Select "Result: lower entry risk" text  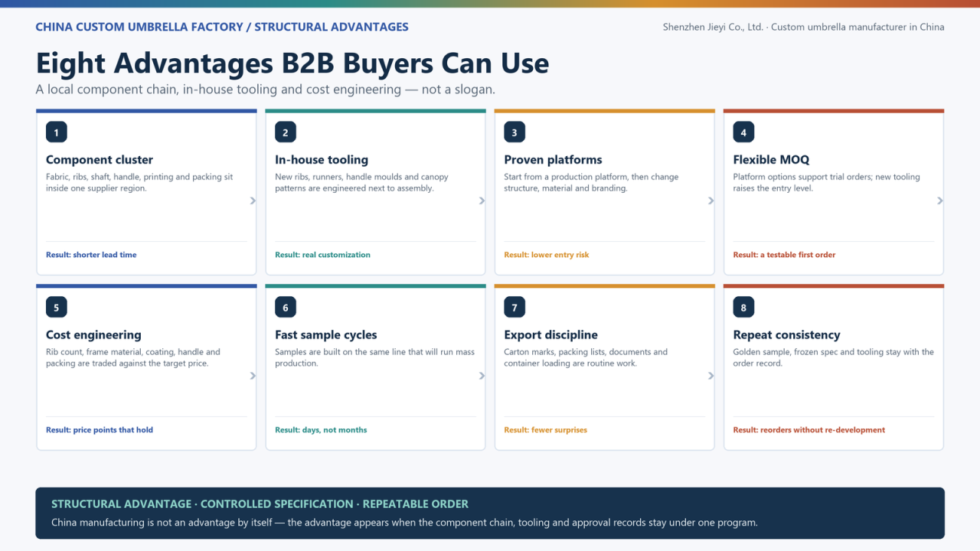coord(547,255)
